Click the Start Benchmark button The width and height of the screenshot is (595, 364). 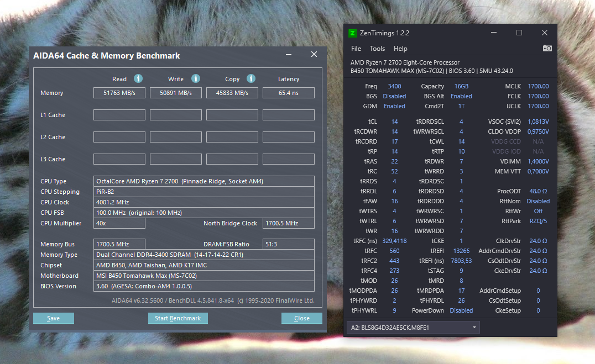point(178,318)
